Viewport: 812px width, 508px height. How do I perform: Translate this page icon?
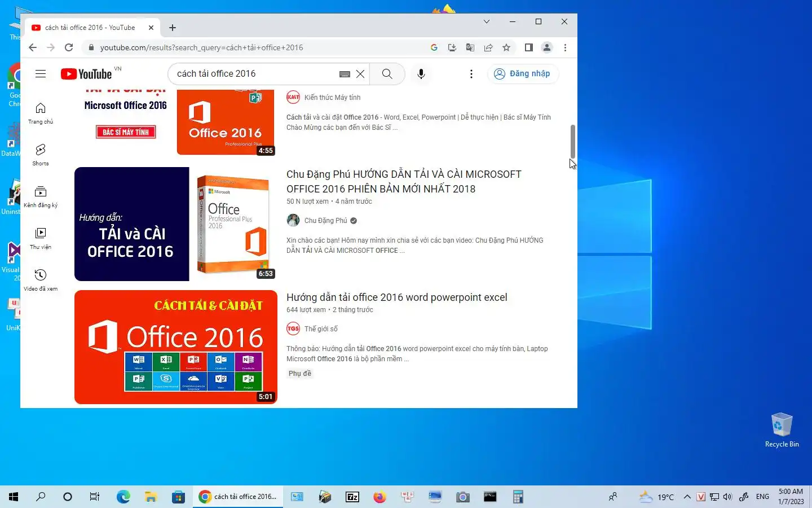(x=470, y=47)
